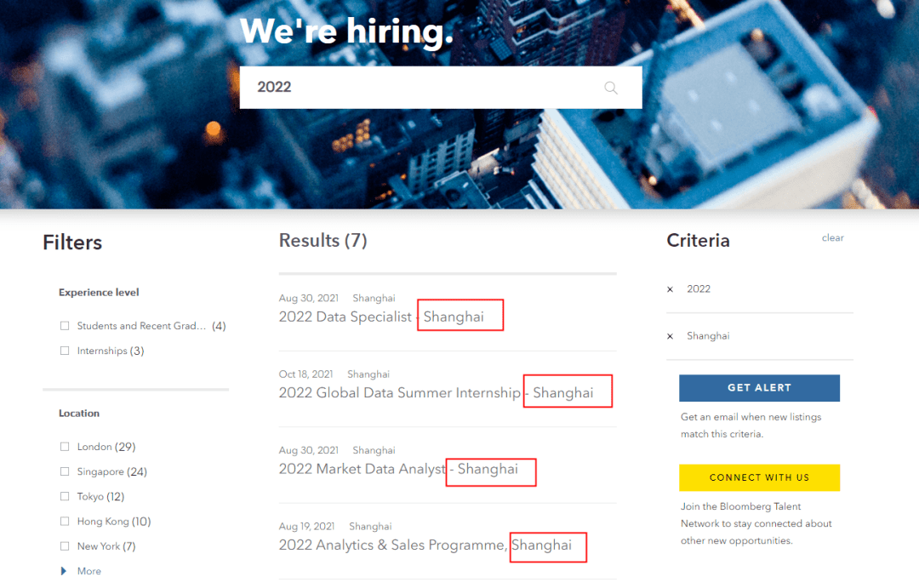Clear all criteria using the clear link
Viewport: 919px width, 588px height.
pyautogui.click(x=832, y=238)
